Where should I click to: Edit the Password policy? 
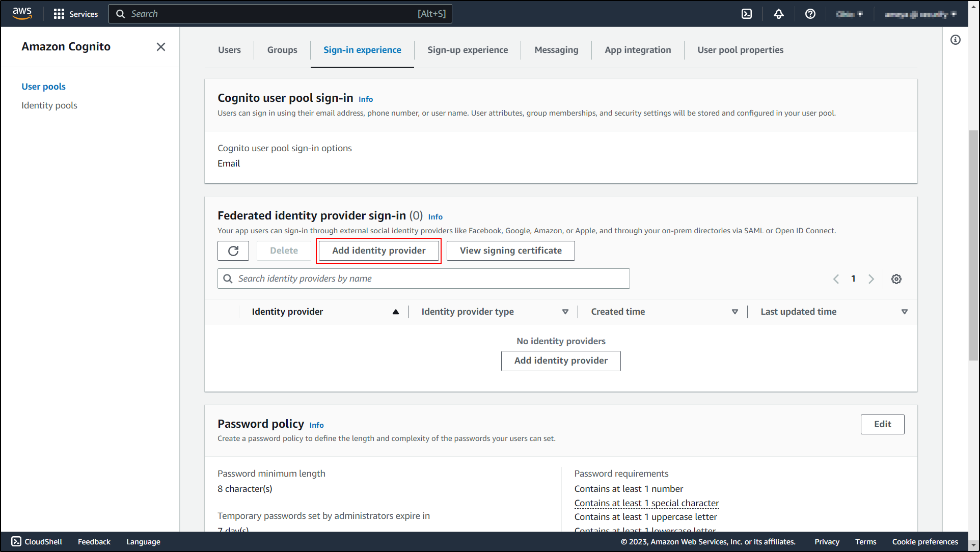[882, 424]
